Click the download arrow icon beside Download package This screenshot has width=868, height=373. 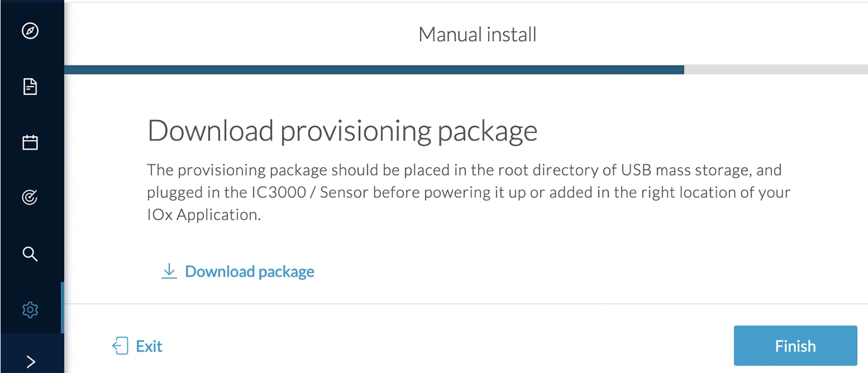pos(169,271)
